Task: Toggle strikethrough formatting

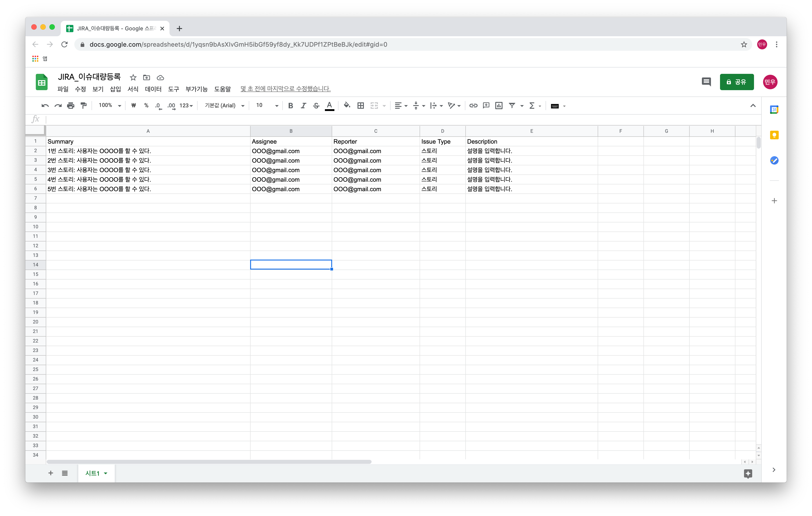Action: coord(316,106)
